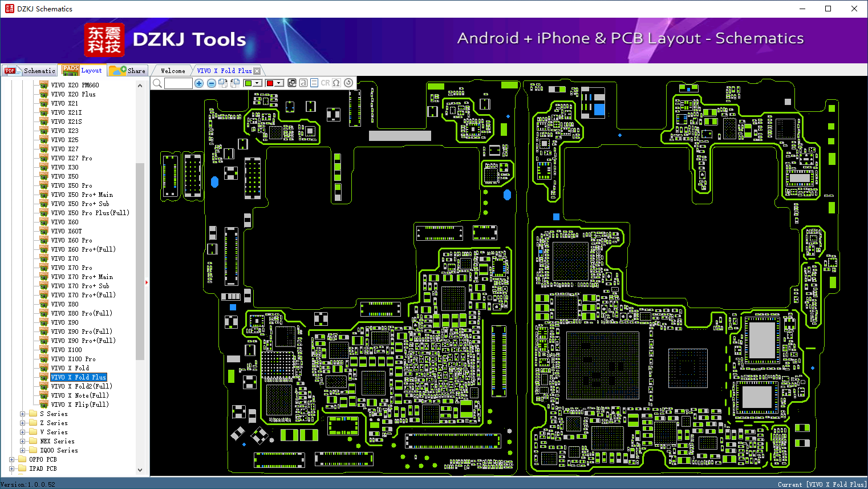Screen dimensions: 868x489
Task: Switch to the Schematic tab
Action: 30,71
